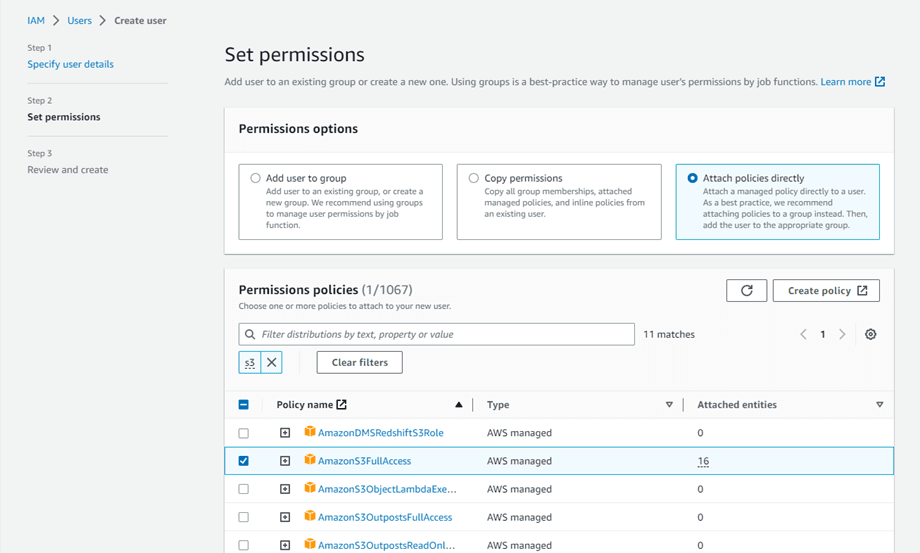920x553 pixels.
Task: Click the orange policy icon beside AmazonS3FullAccess
Action: [310, 461]
